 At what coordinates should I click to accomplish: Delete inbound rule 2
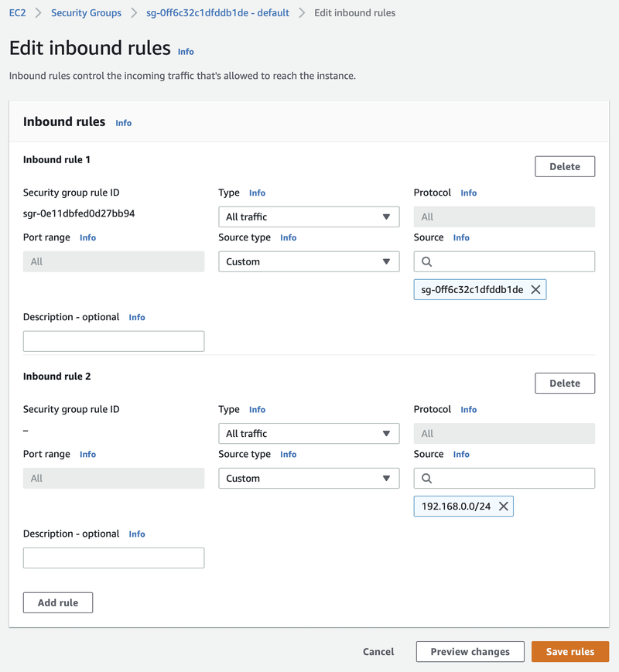click(564, 383)
